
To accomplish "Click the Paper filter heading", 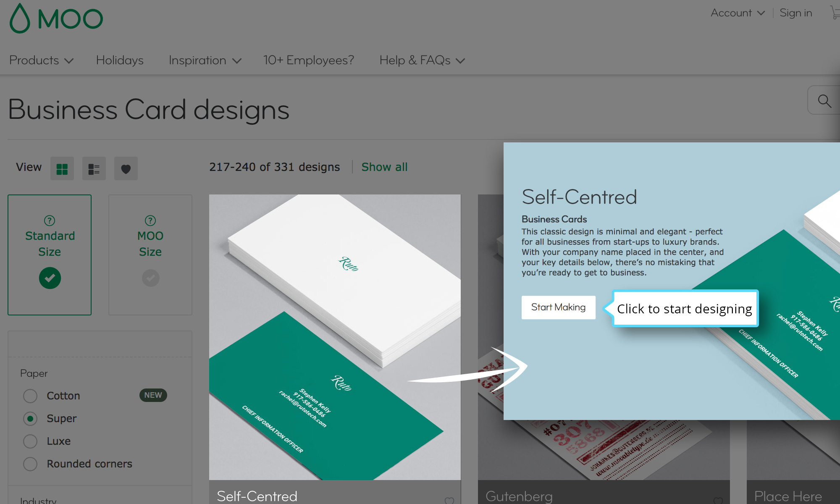I will click(34, 373).
